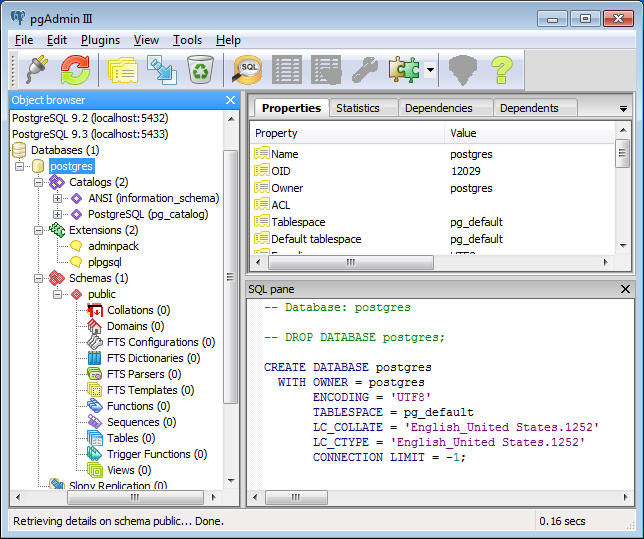Click the Extensions node icon
The height and width of the screenshot is (539, 644).
pyautogui.click(x=57, y=230)
